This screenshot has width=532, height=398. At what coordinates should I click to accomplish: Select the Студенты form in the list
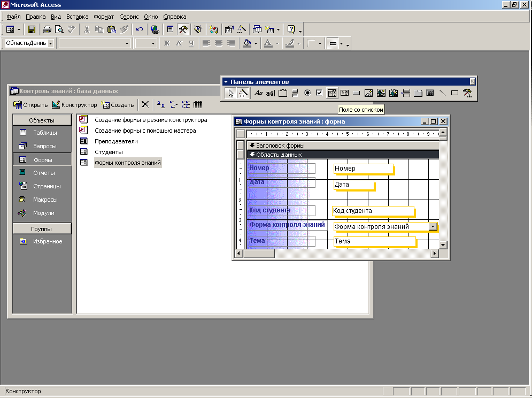point(109,152)
